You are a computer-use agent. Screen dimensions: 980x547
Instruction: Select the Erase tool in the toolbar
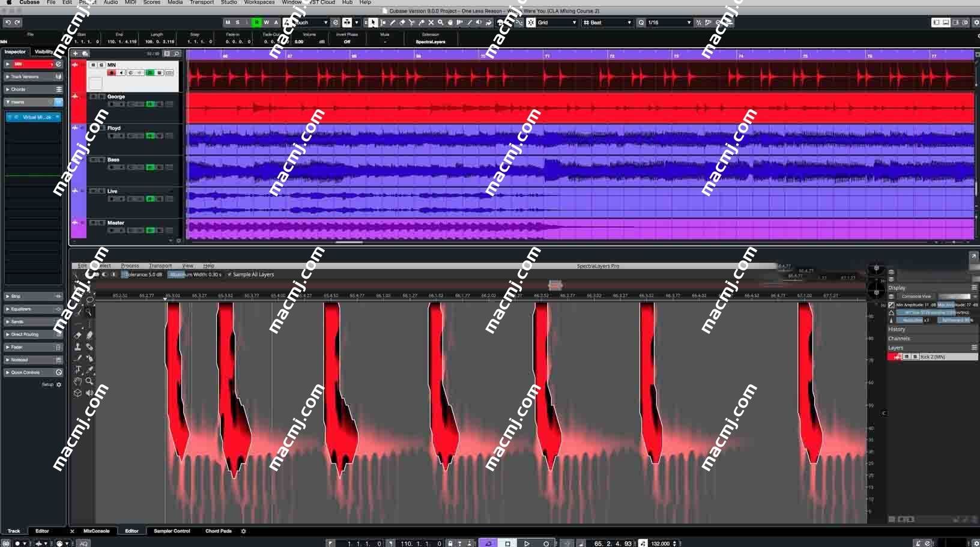click(x=402, y=22)
